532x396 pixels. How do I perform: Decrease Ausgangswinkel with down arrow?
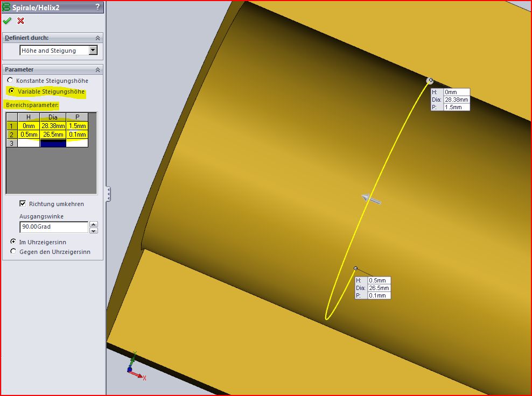[x=94, y=231]
